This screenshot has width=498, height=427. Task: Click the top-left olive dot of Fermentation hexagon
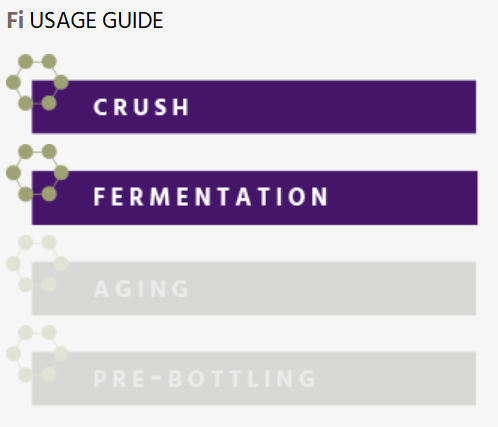26,152
